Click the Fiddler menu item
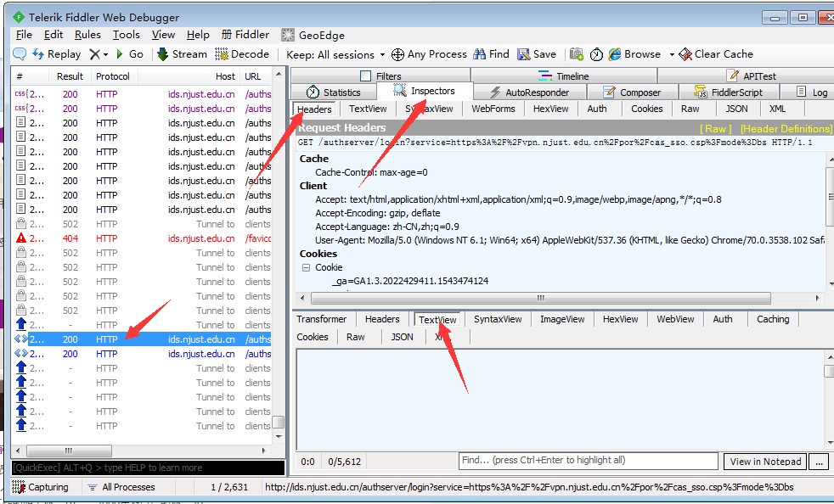Viewport: 834px width, 504px height. (245, 35)
